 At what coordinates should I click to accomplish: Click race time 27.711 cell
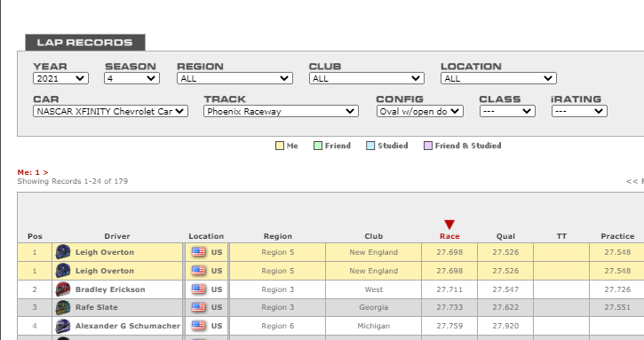coord(449,289)
